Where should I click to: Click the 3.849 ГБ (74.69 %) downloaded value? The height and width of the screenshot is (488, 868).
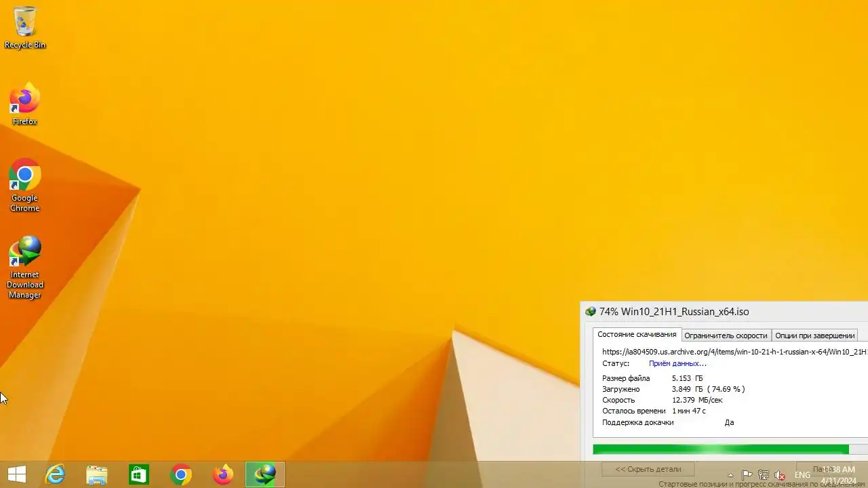(709, 389)
